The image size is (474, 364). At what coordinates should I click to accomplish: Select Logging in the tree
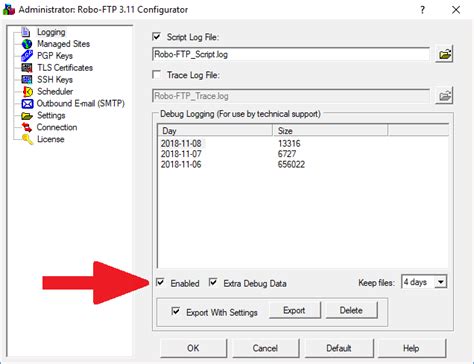pyautogui.click(x=51, y=32)
